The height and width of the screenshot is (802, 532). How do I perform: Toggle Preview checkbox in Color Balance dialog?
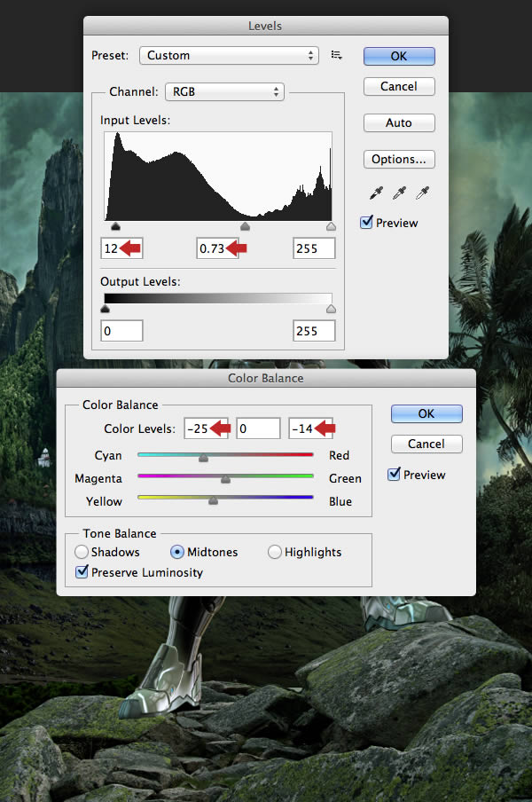click(x=394, y=474)
